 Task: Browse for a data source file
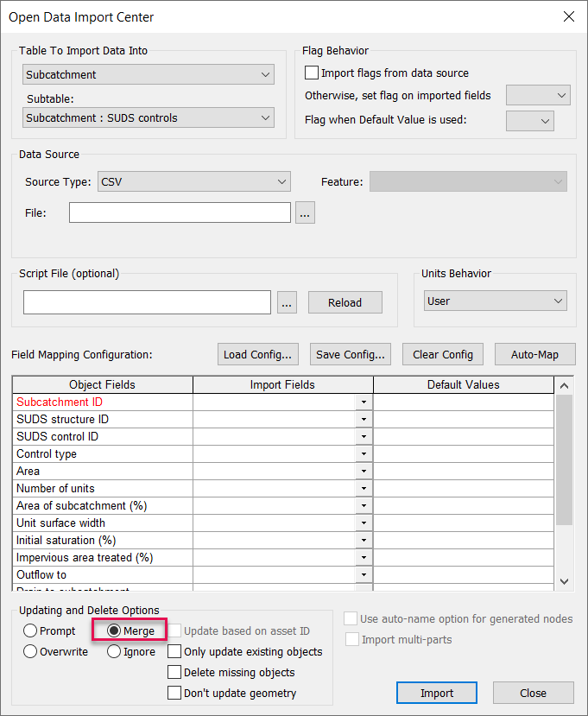click(304, 212)
